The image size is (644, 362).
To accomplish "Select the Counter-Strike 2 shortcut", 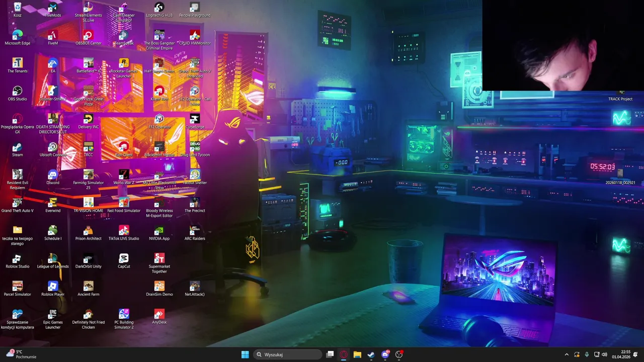I will point(53,94).
